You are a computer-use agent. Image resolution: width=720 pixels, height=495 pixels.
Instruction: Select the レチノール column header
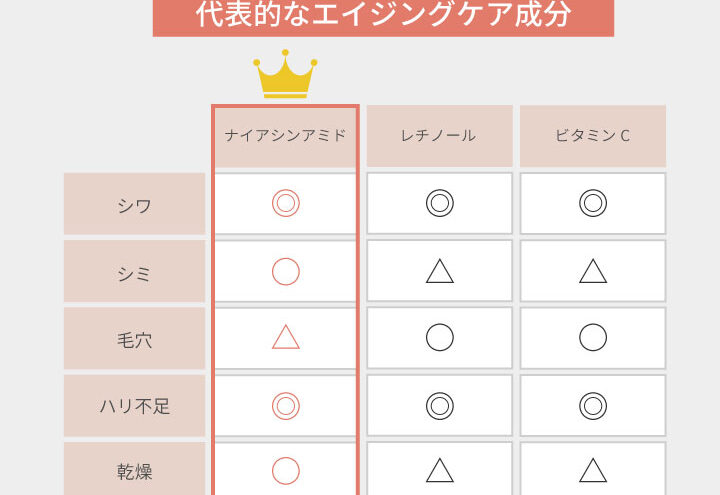(x=439, y=135)
